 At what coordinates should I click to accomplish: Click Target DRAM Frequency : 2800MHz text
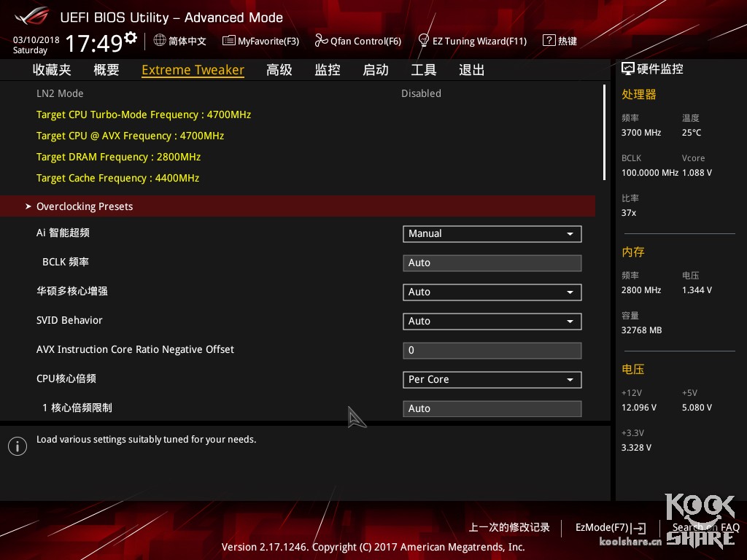tap(119, 157)
